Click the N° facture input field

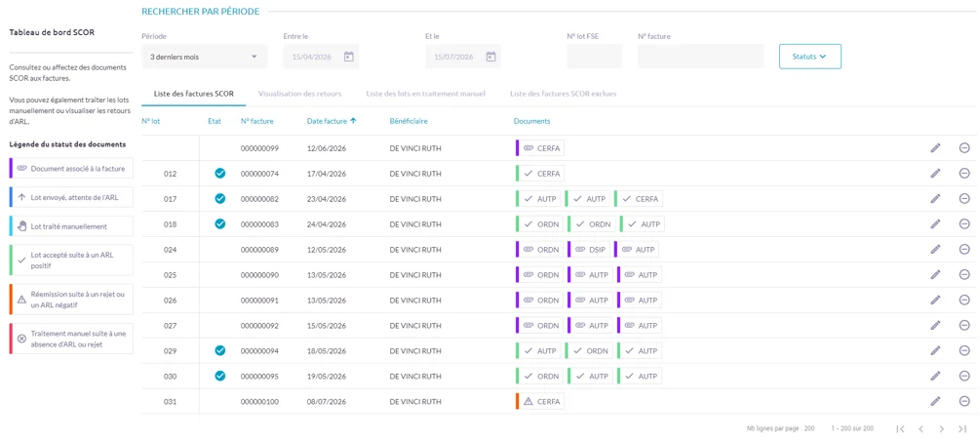pos(700,57)
